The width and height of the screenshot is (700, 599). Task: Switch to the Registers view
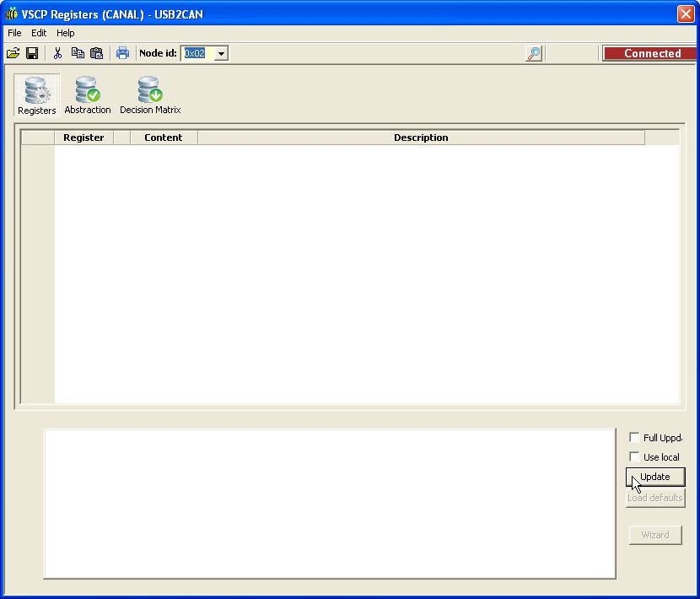point(37,95)
